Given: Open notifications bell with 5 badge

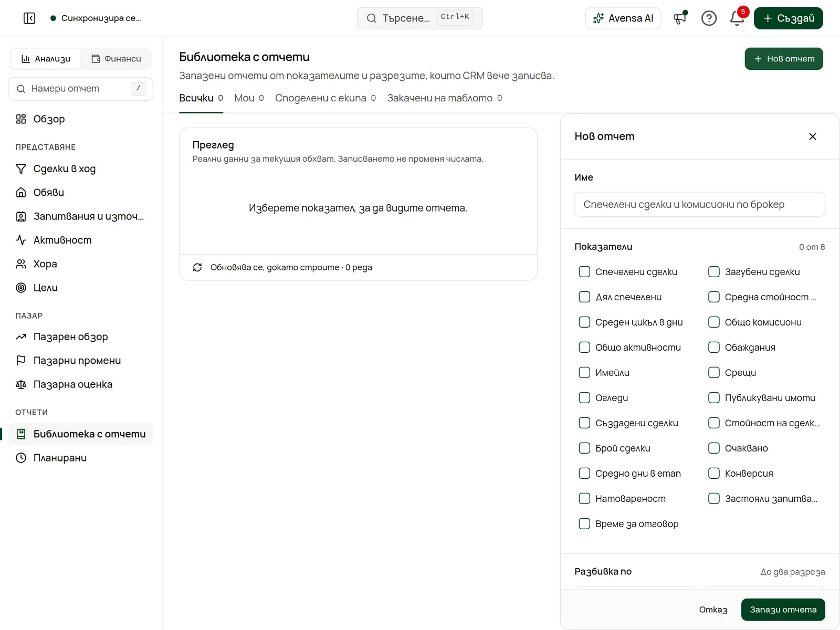Looking at the screenshot, I should tap(737, 18).
